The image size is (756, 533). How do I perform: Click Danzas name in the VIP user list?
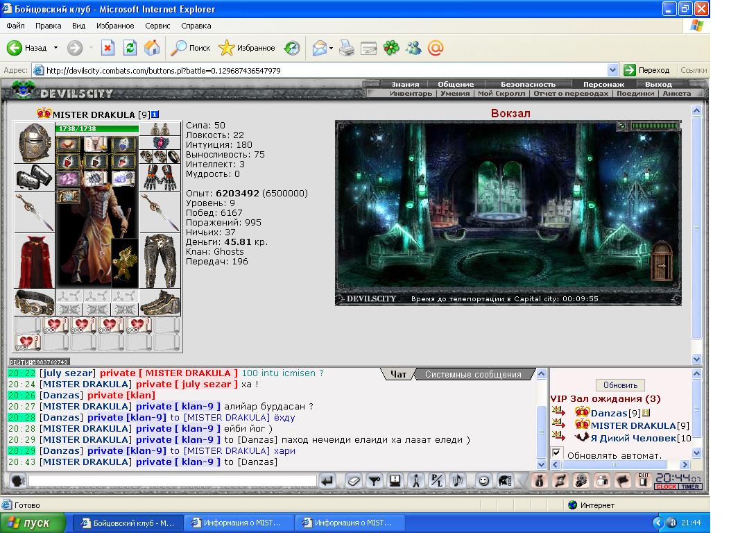tap(608, 413)
